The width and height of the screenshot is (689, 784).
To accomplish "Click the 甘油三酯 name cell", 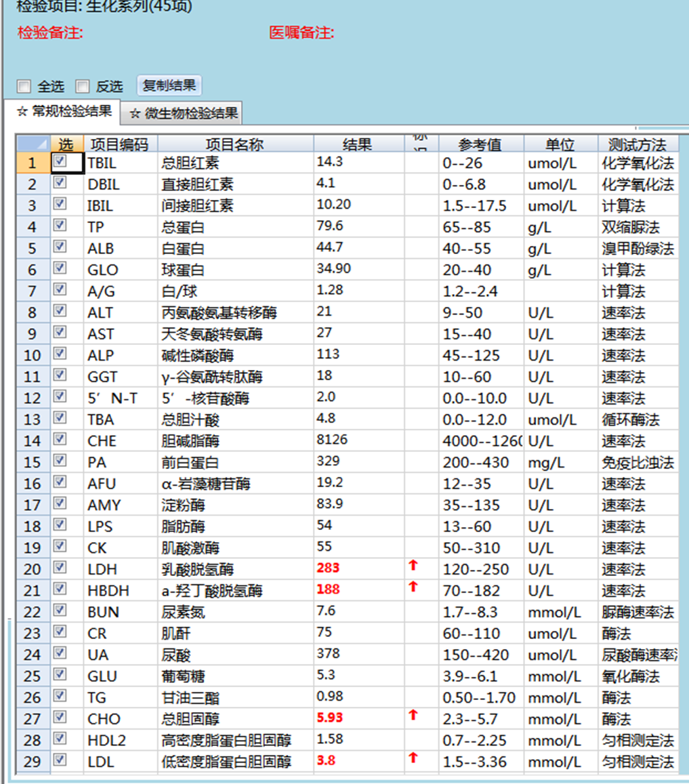I will [236, 697].
